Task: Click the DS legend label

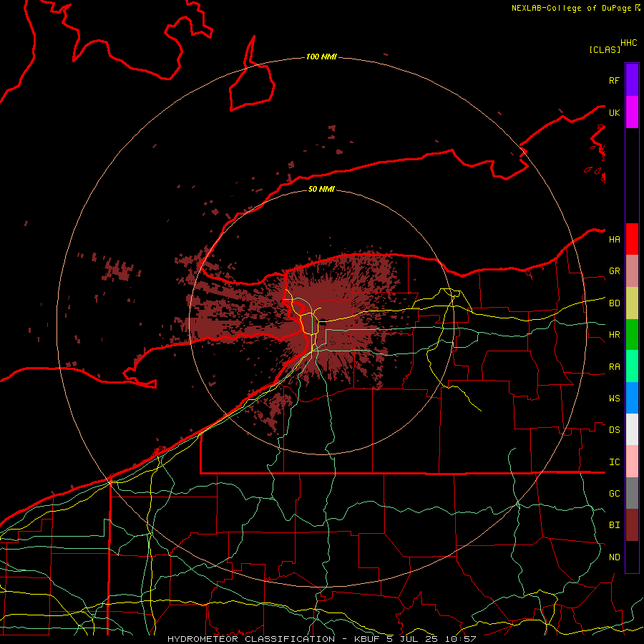Action: click(615, 429)
